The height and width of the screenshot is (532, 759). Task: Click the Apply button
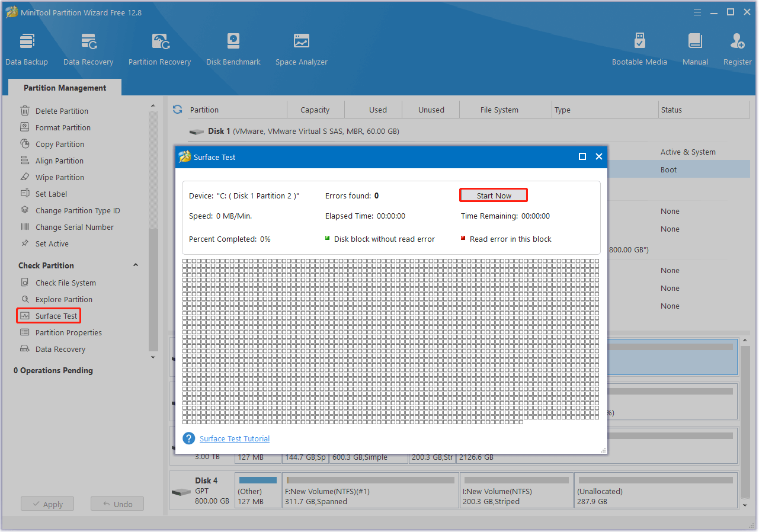pyautogui.click(x=47, y=504)
